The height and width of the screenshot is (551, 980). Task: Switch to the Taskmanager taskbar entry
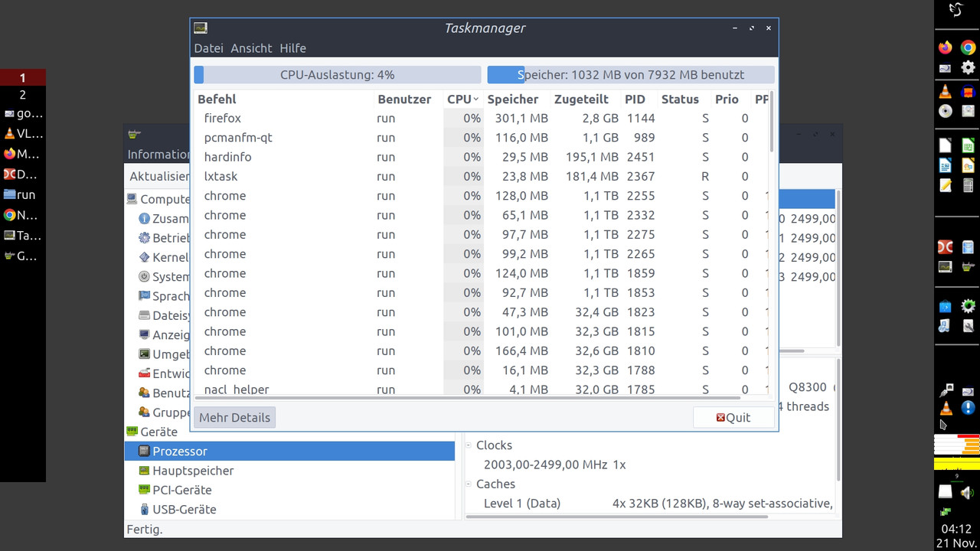click(x=23, y=236)
